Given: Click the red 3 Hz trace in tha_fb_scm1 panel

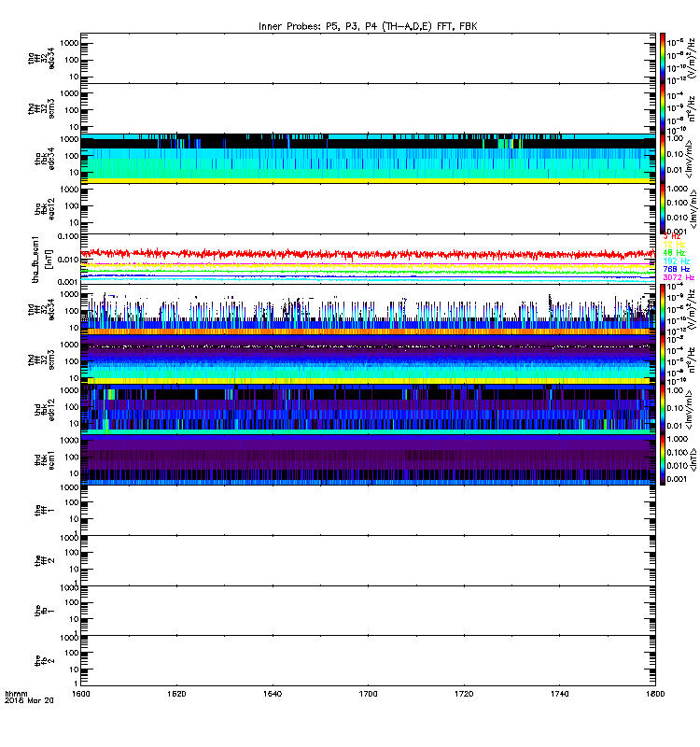Looking at the screenshot, I should [x=368, y=254].
